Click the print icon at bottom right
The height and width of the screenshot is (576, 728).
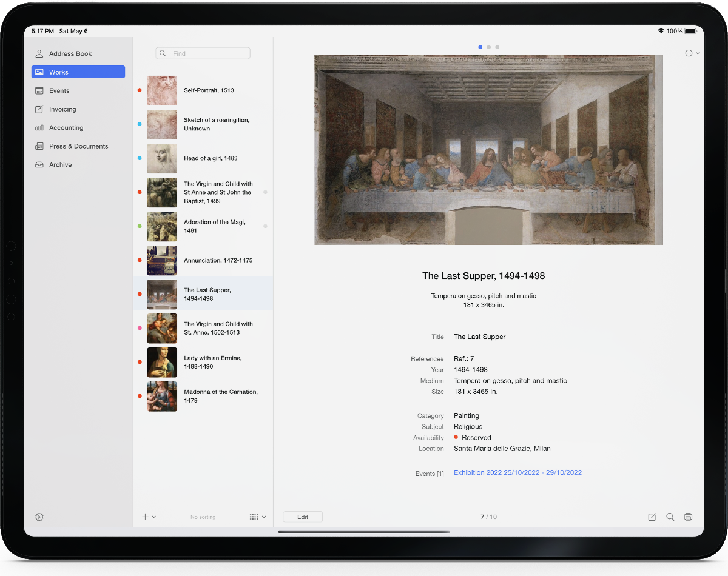tap(688, 517)
